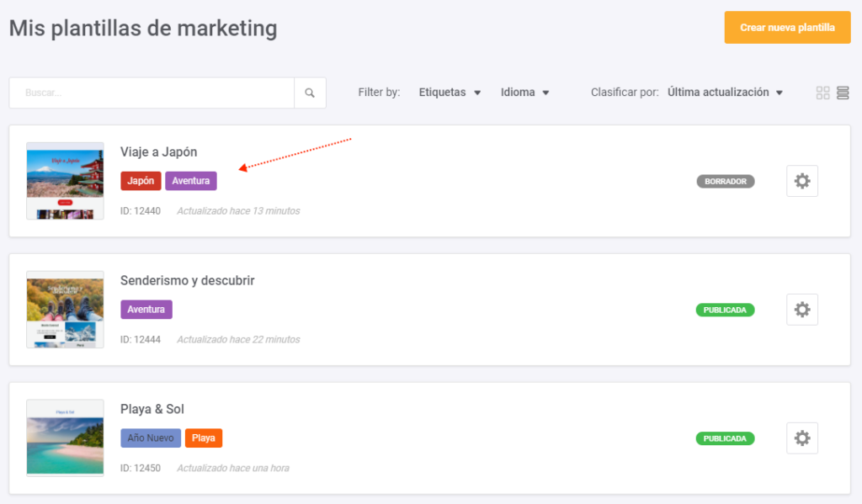Focus the Buscar search field

pos(152,93)
